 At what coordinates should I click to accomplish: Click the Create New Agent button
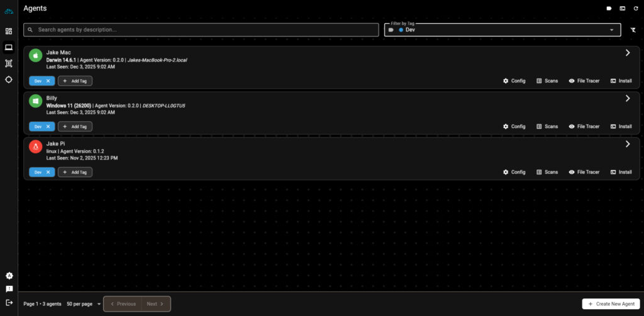click(x=611, y=304)
